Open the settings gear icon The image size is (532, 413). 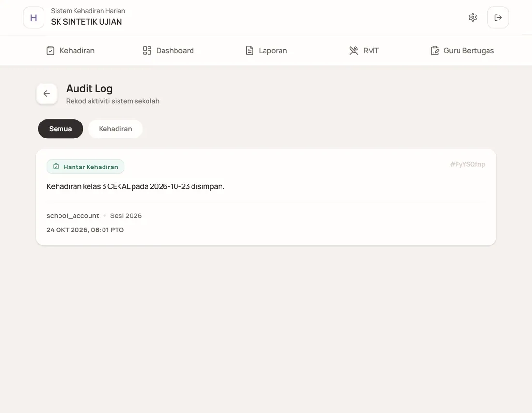click(473, 17)
